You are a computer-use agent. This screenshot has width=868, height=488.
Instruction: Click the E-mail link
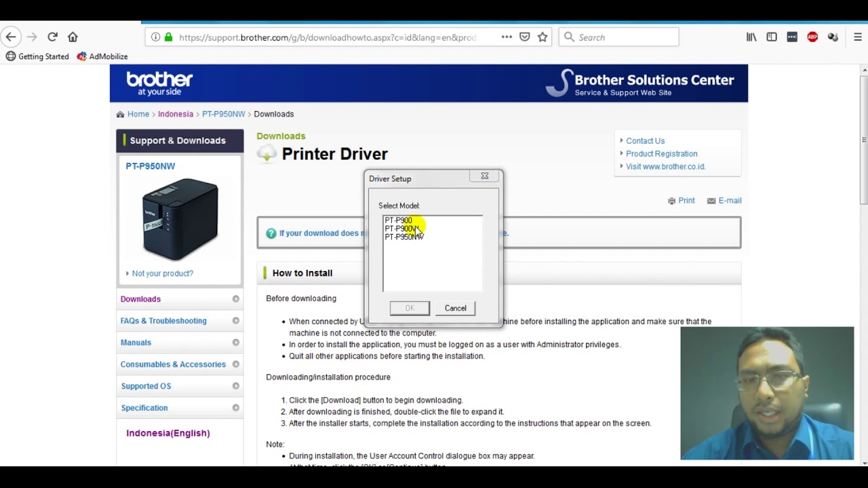pos(730,201)
